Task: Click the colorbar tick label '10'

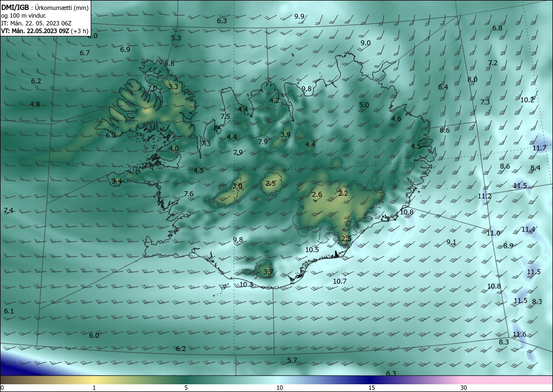Action: 279,388
